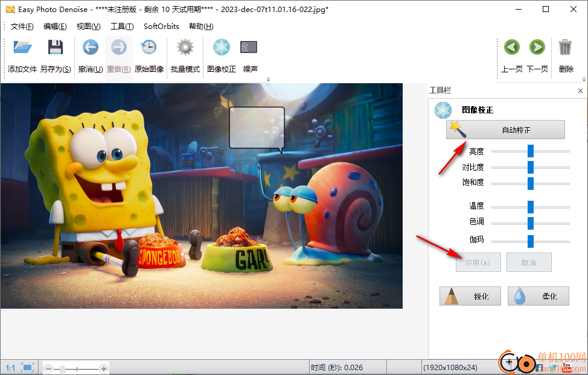The height and width of the screenshot is (375, 588).
Task: Expand the main toolbar overflow arrow
Action: 268,80
